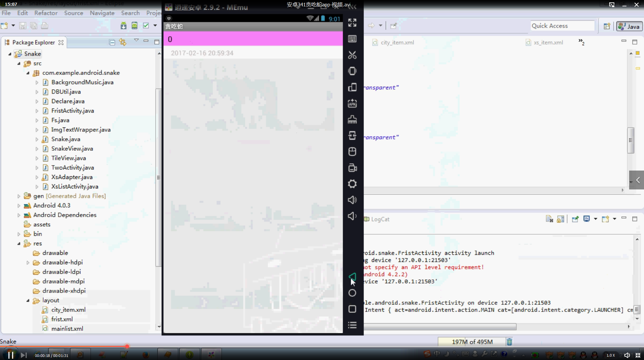Click the cleaner broom icon in MEmu
The width and height of the screenshot is (644, 360).
pos(352,119)
